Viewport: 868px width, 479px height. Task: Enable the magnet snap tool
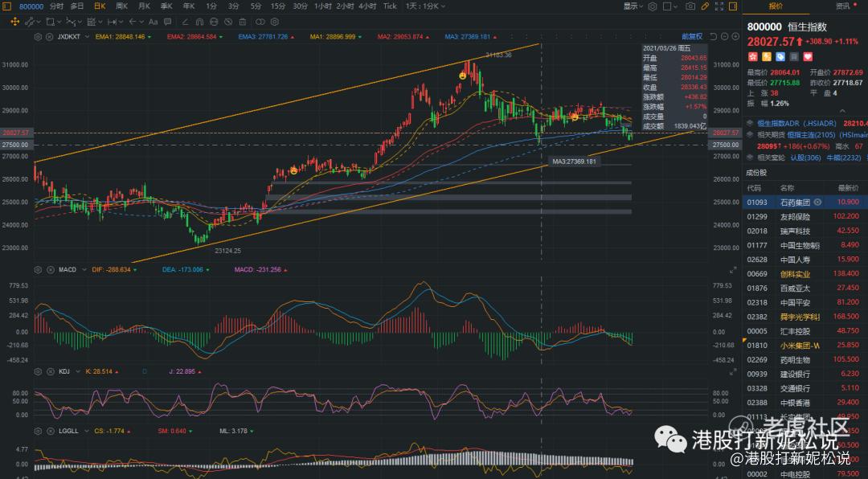199,22
